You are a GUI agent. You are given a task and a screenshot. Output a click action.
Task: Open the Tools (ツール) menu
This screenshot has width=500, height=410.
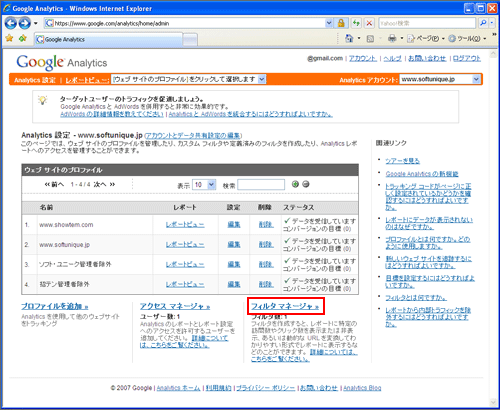467,39
